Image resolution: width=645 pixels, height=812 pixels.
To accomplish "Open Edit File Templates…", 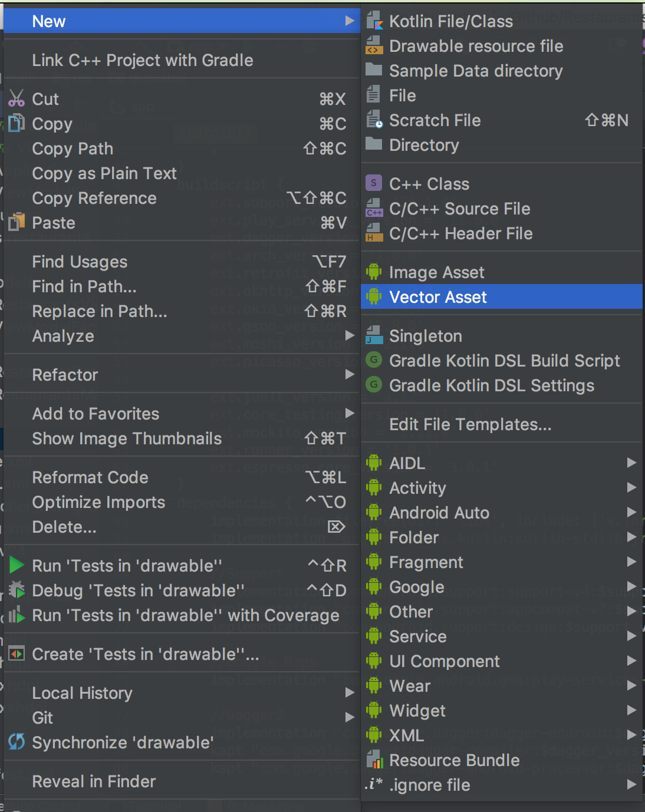I will coord(470,424).
